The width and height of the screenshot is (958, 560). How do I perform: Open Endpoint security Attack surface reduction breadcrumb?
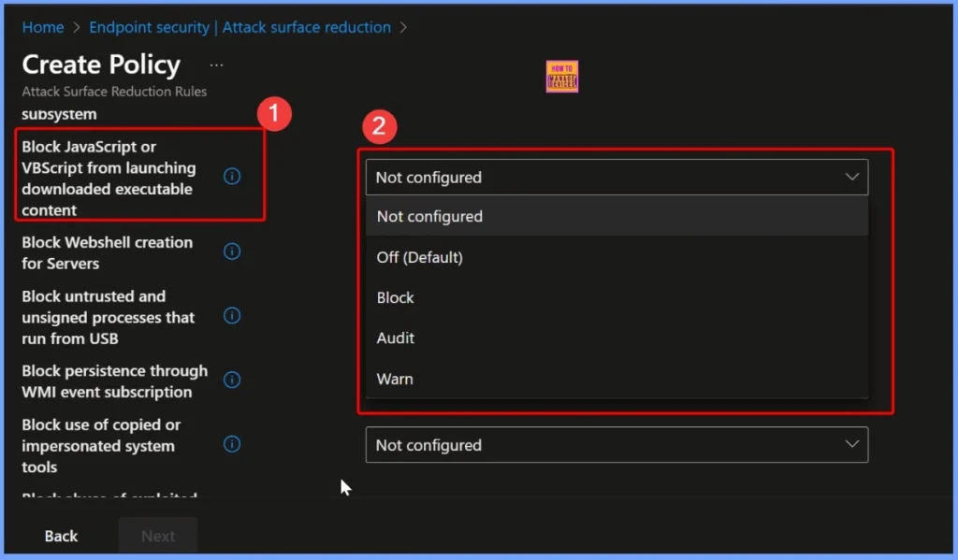[239, 27]
